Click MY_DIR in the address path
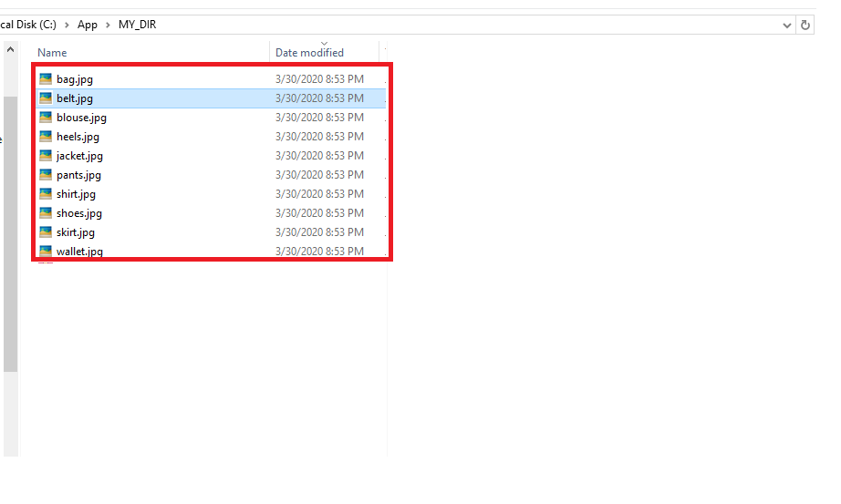 137,25
